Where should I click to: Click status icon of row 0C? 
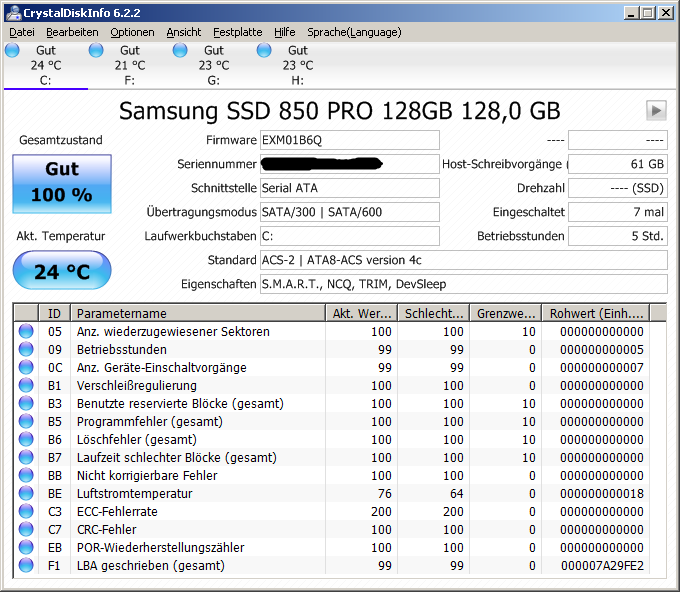coord(26,367)
